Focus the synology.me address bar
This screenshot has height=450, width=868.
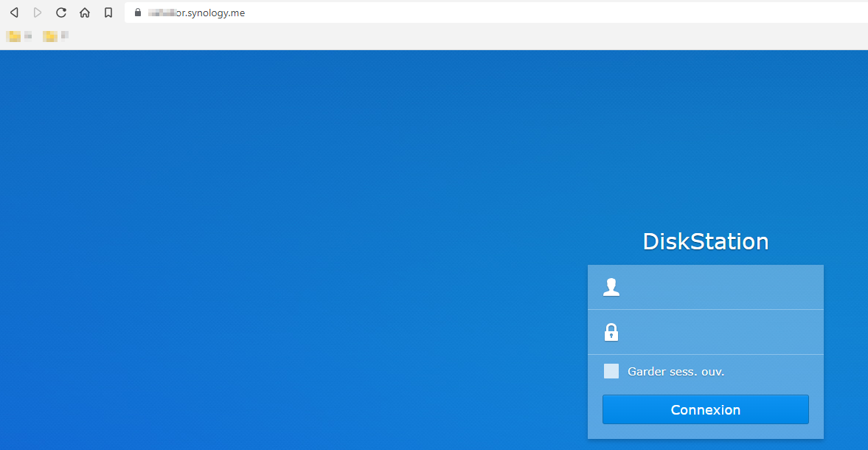496,13
